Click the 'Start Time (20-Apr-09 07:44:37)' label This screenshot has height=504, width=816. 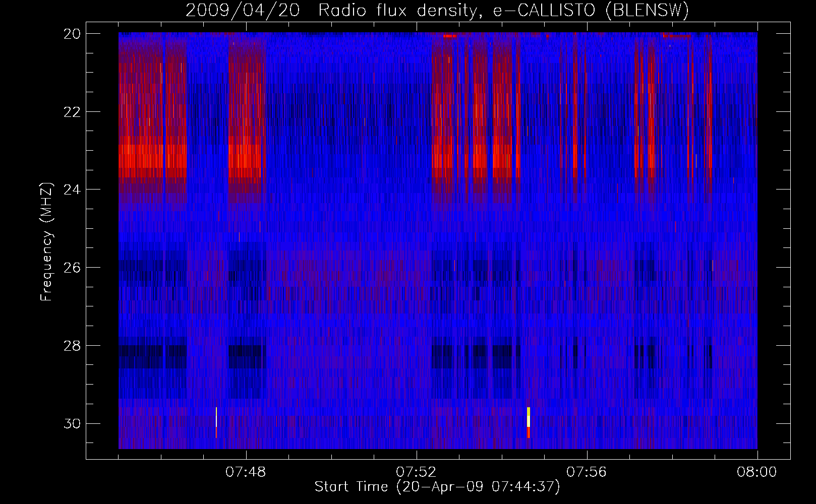point(437,487)
